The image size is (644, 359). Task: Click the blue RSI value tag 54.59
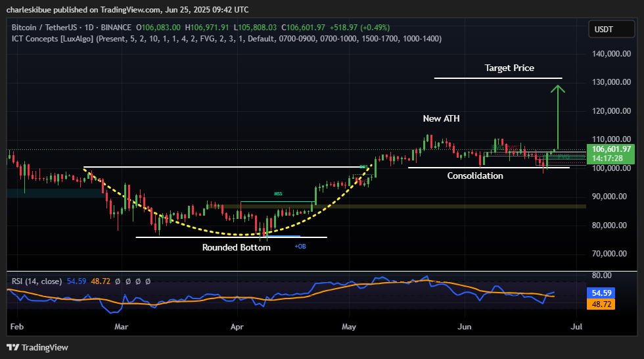[x=601, y=293]
